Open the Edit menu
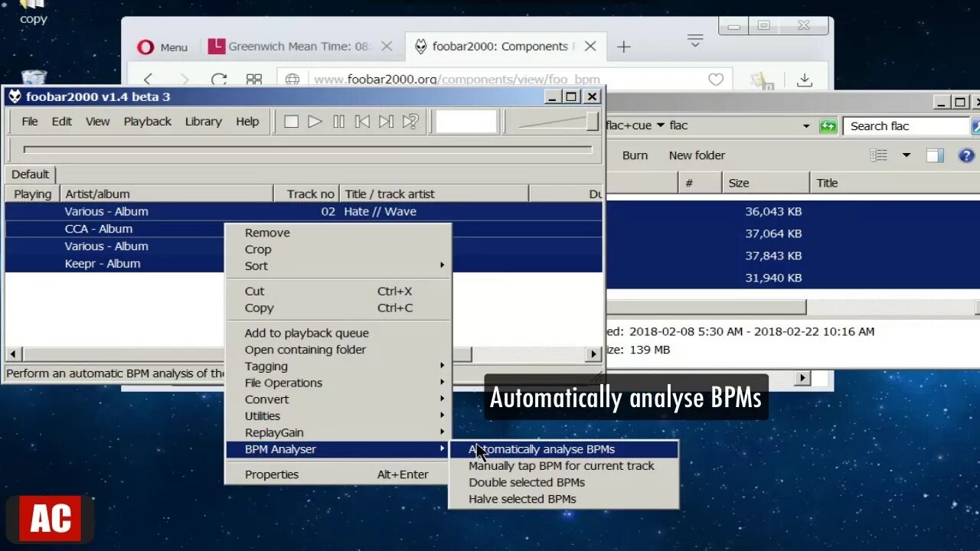Image resolution: width=980 pixels, height=551 pixels. (62, 122)
